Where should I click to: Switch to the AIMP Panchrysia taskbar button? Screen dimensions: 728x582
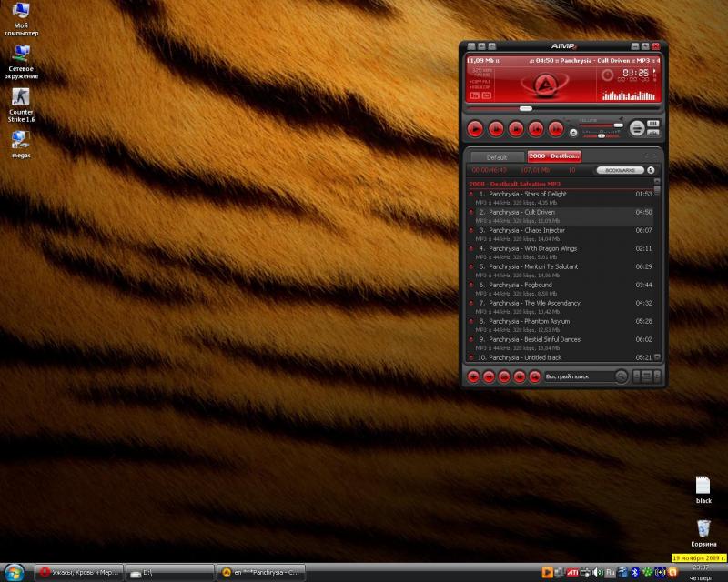[x=261, y=573]
